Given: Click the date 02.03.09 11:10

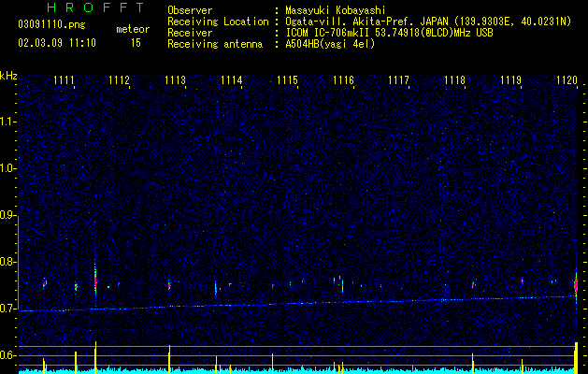Looking at the screenshot, I should coord(57,43).
